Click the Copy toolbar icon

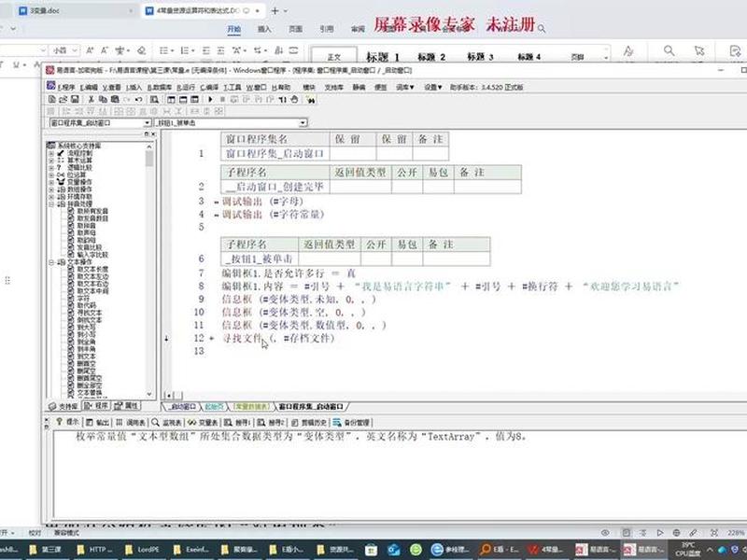[103, 100]
